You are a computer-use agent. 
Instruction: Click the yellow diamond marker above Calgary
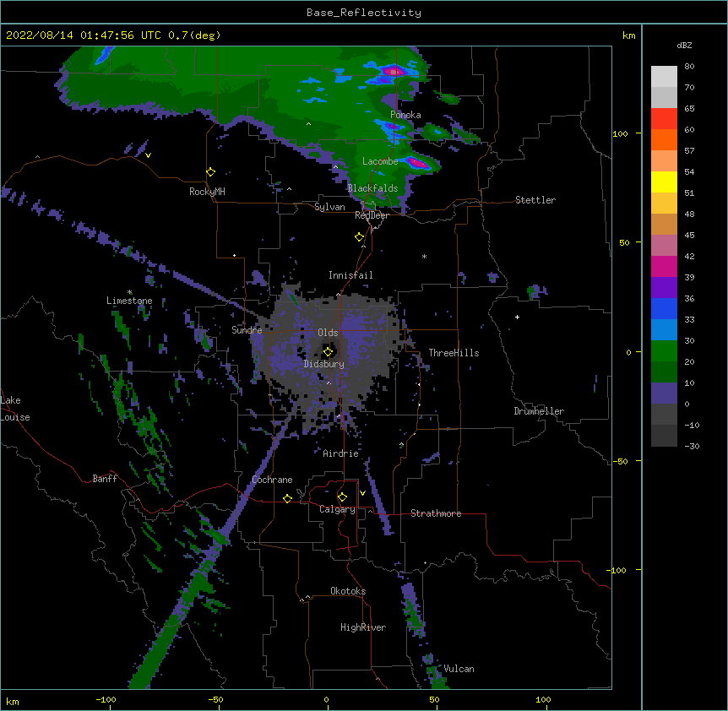tap(342, 497)
